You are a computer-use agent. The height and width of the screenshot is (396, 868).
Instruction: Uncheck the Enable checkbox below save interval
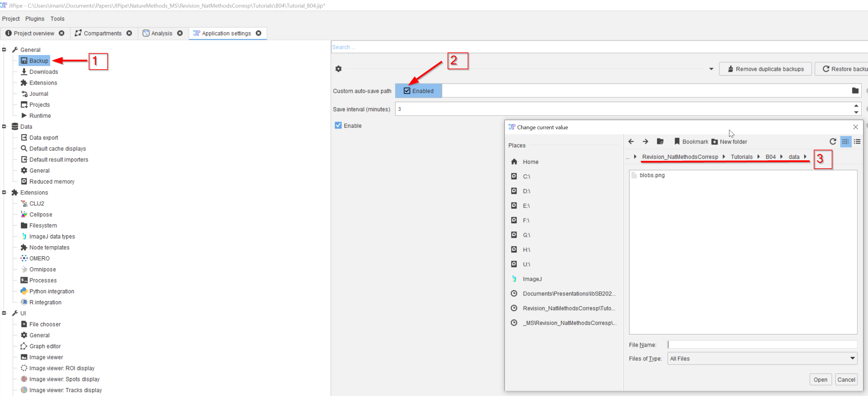(x=338, y=125)
